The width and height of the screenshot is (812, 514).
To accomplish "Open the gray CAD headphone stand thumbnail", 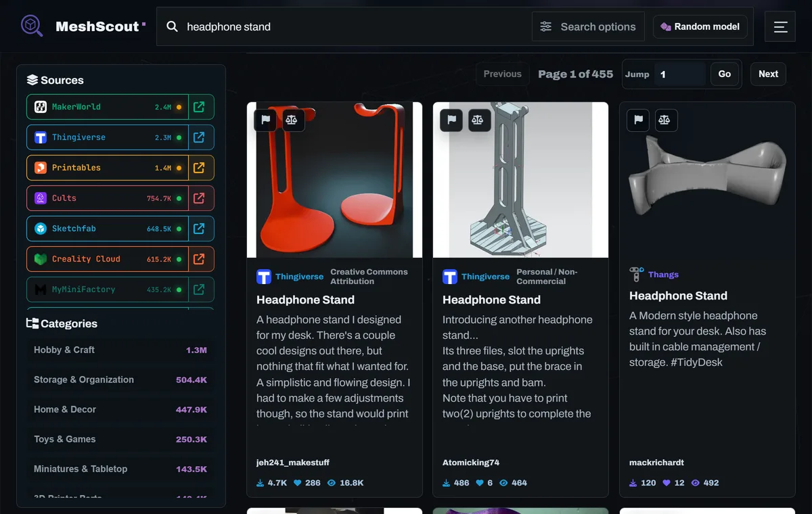I will coord(520,180).
